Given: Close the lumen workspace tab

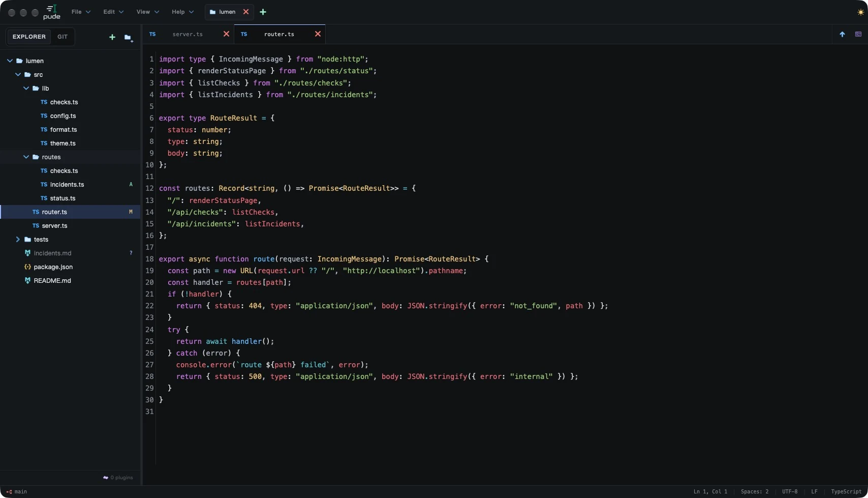Looking at the screenshot, I should [x=246, y=12].
